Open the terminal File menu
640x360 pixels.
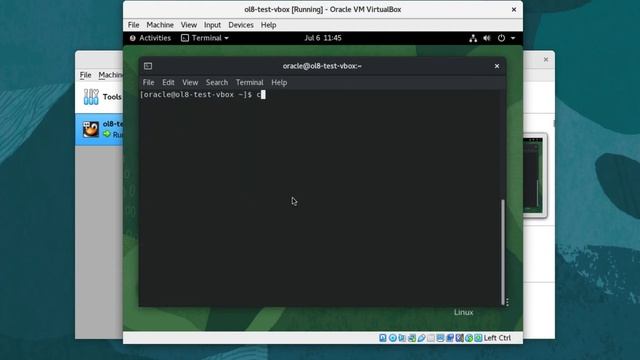[148, 82]
